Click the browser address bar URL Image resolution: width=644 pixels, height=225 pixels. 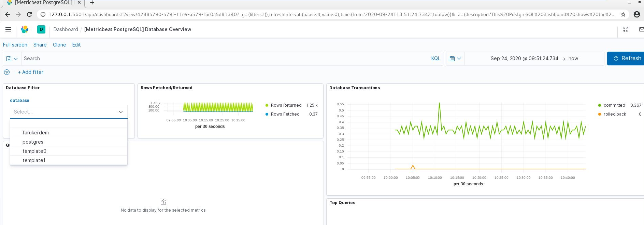[332, 14]
